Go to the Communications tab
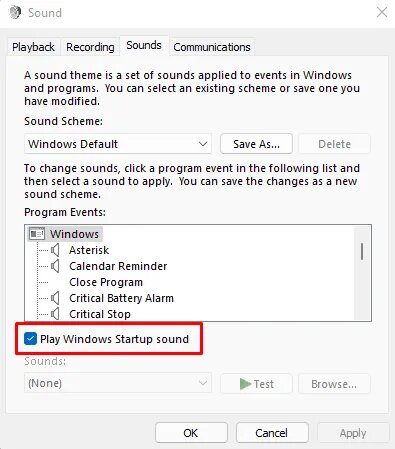 212,47
